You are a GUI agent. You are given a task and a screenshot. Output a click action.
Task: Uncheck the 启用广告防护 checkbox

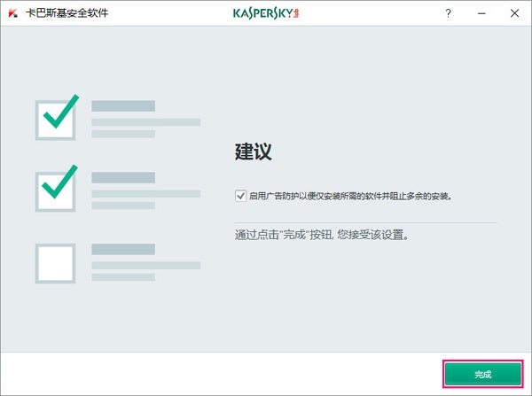click(x=240, y=195)
